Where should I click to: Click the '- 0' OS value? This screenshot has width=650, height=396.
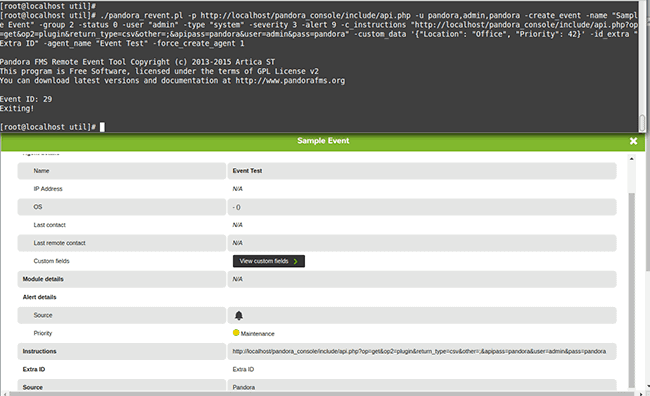click(x=236, y=207)
